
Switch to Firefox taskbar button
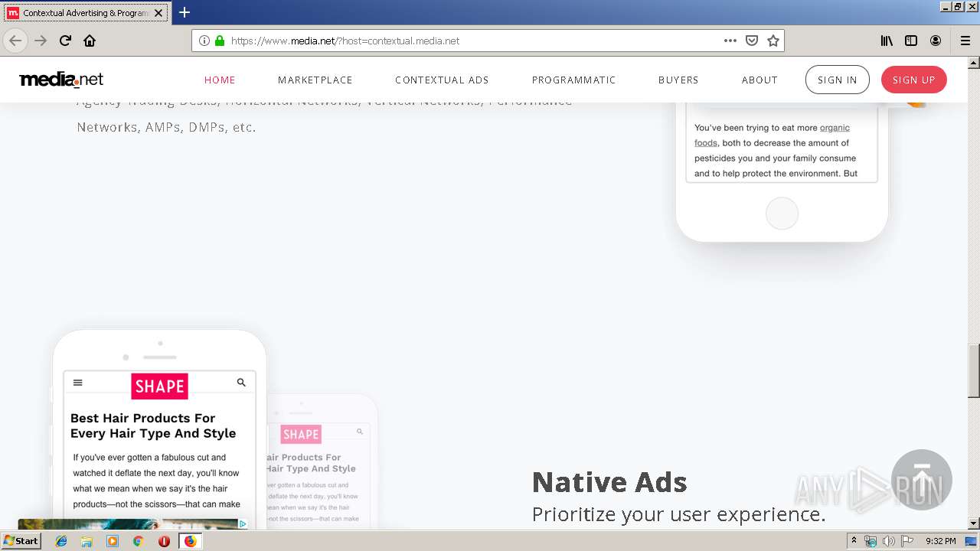190,541
